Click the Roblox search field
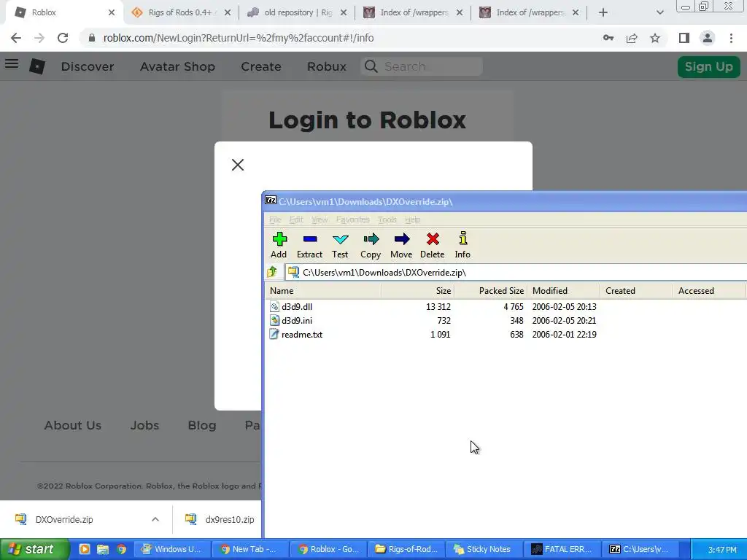 [422, 66]
